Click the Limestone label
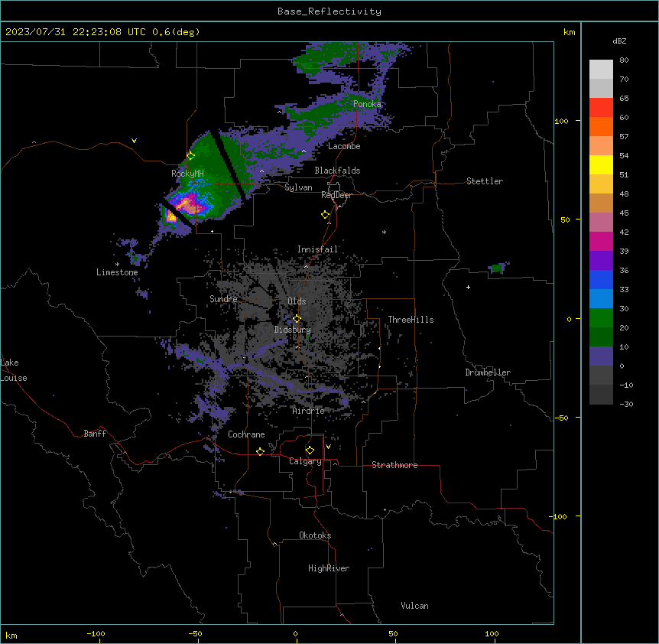 coord(117,272)
